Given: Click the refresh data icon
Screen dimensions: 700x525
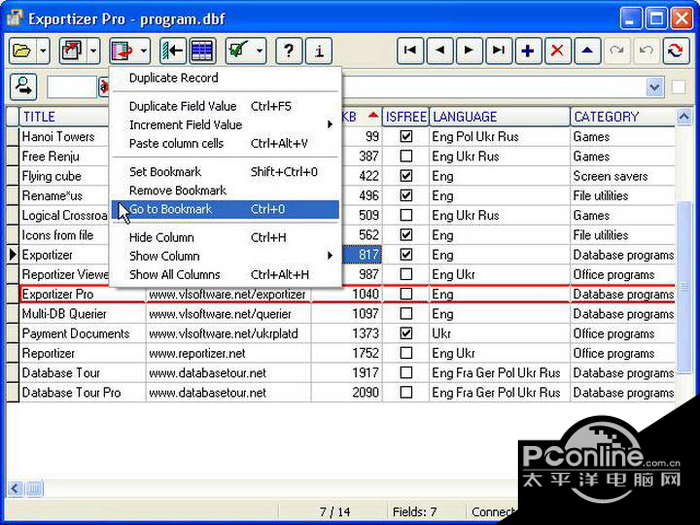Looking at the screenshot, I should [674, 50].
